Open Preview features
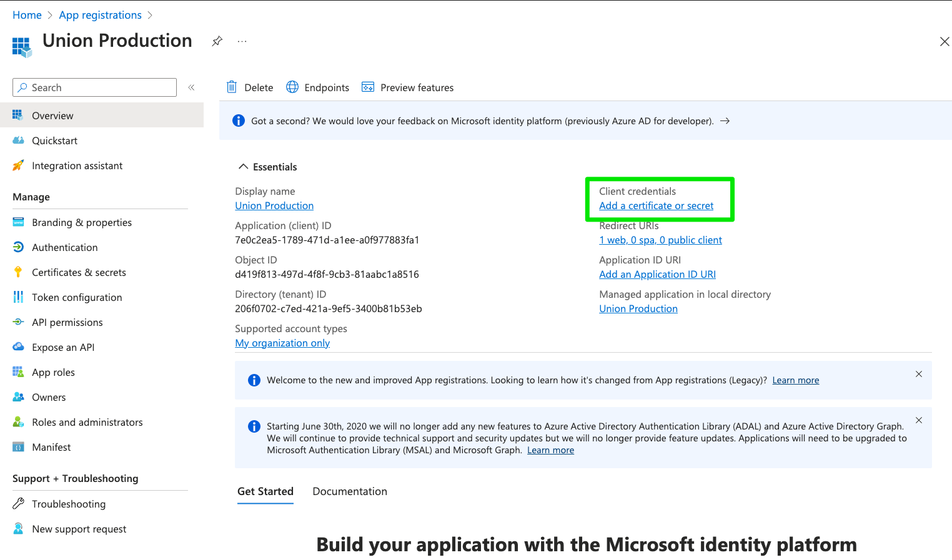952x560 pixels. pos(408,87)
